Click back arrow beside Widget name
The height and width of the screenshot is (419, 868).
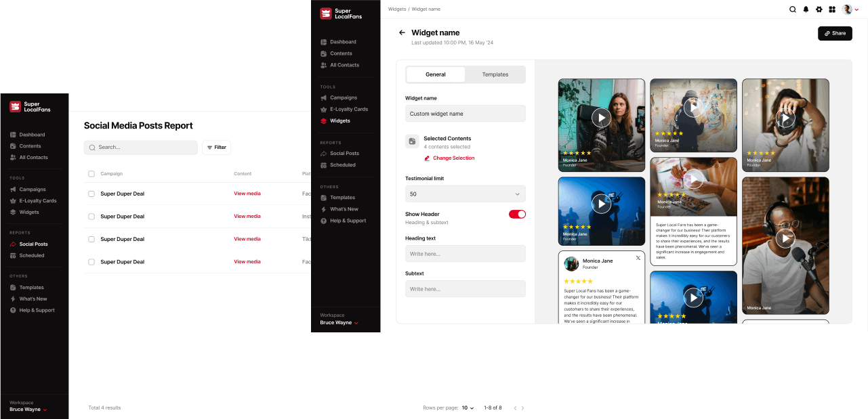[402, 32]
